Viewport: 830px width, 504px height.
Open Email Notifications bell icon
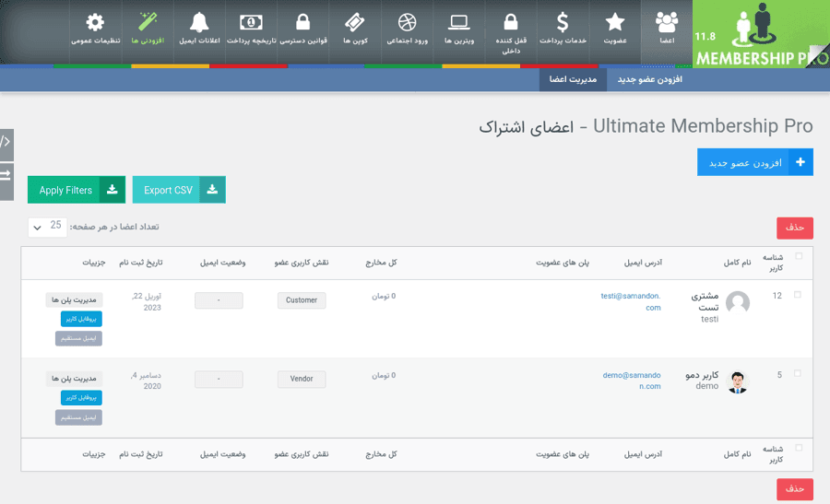tap(199, 23)
